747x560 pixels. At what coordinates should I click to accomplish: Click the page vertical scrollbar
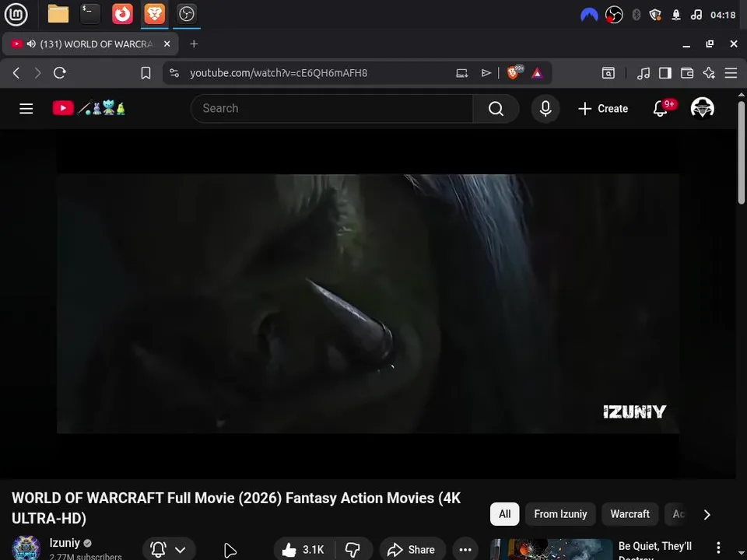(742, 152)
